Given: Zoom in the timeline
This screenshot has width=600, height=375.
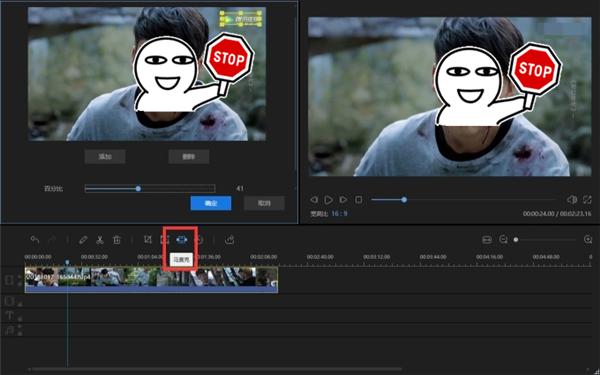Looking at the screenshot, I should point(588,240).
